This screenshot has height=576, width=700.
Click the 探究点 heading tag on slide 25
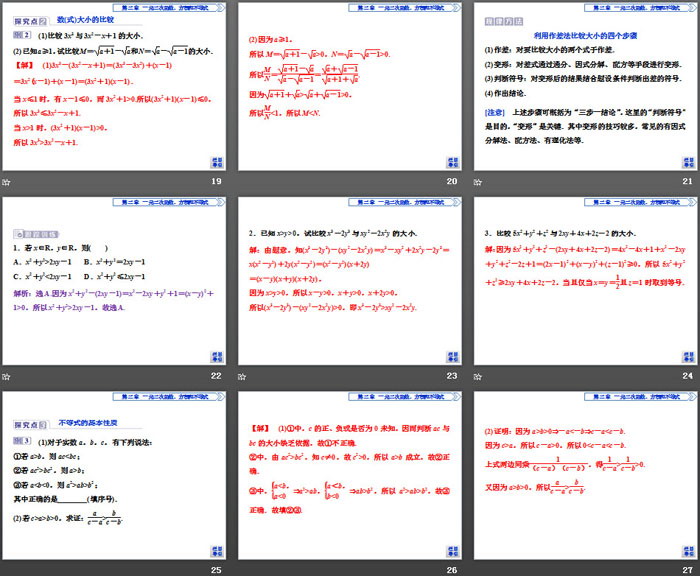[x=25, y=424]
